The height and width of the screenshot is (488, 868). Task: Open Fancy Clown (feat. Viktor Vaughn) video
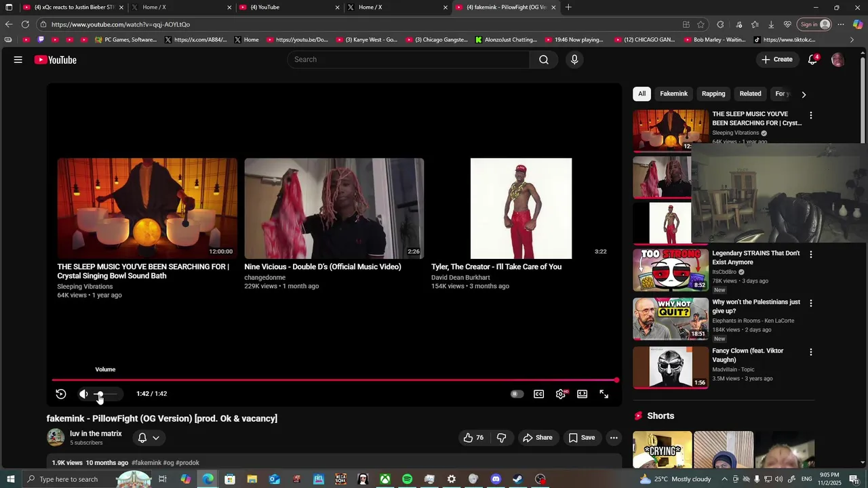[x=747, y=355]
